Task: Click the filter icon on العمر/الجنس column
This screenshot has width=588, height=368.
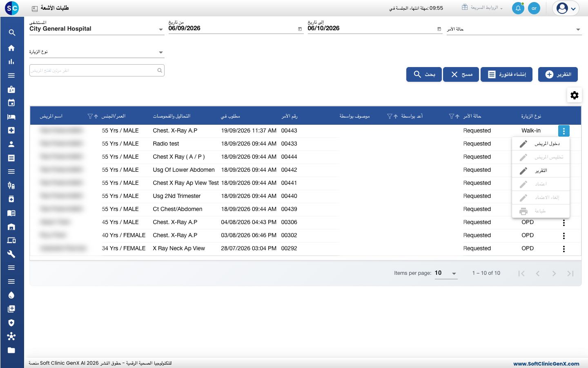Action: coord(90,116)
